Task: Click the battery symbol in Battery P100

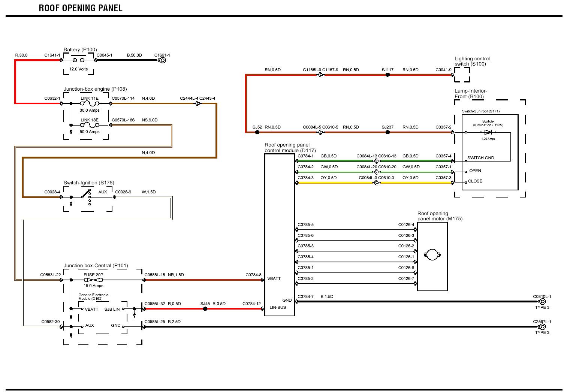Action: (x=78, y=60)
